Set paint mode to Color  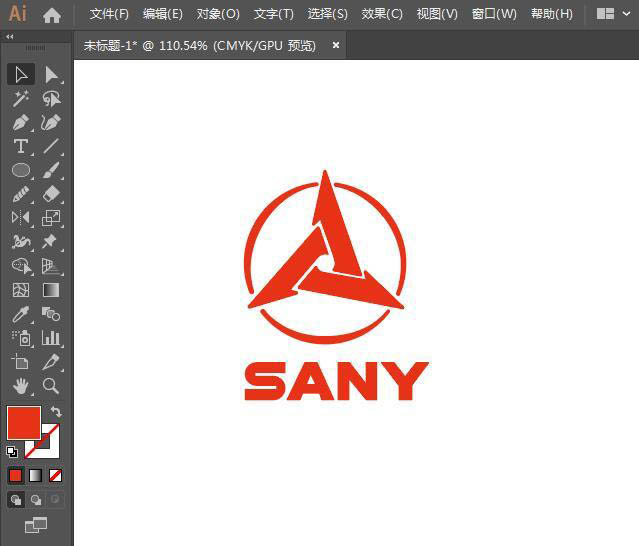[x=15, y=476]
